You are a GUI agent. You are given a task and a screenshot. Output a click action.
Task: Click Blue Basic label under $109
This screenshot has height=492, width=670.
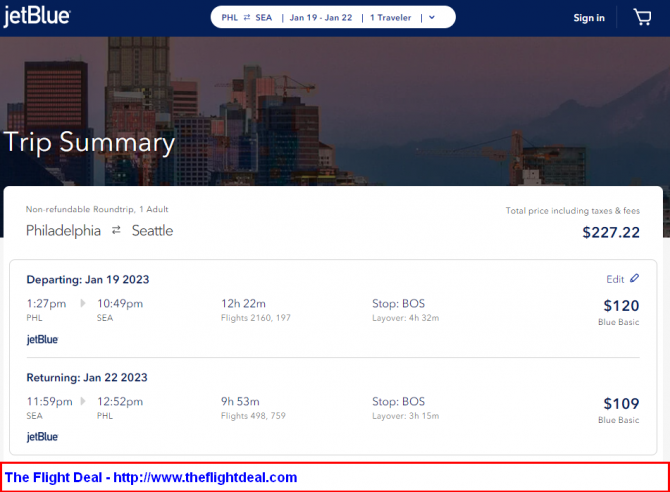(618, 420)
